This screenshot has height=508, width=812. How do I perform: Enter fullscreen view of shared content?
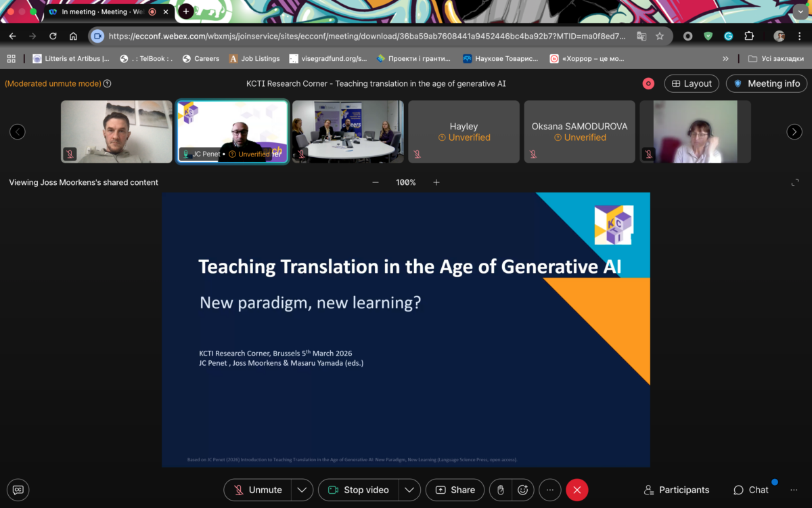tap(795, 182)
